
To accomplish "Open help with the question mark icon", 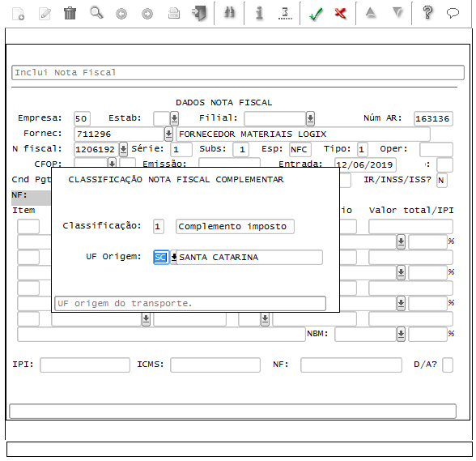I will 427,13.
